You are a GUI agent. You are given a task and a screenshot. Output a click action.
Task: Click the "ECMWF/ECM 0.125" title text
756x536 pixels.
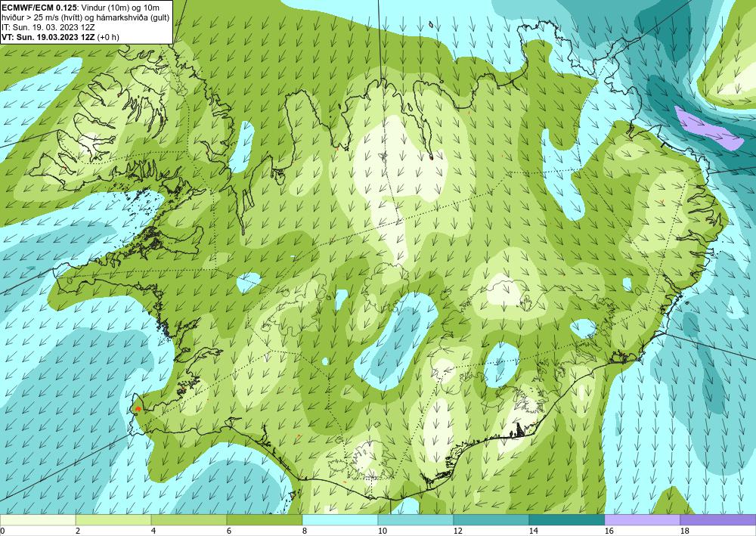[x=39, y=7]
